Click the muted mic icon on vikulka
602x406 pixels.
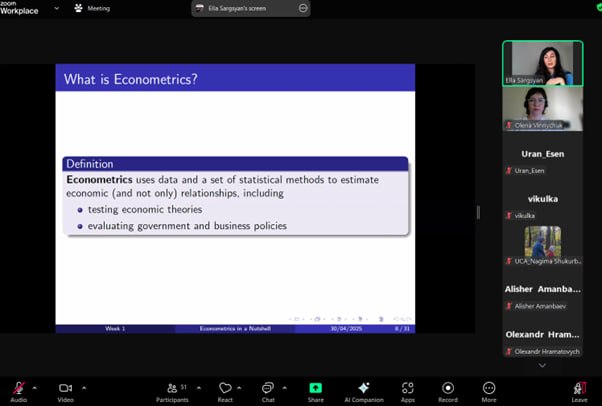point(509,215)
